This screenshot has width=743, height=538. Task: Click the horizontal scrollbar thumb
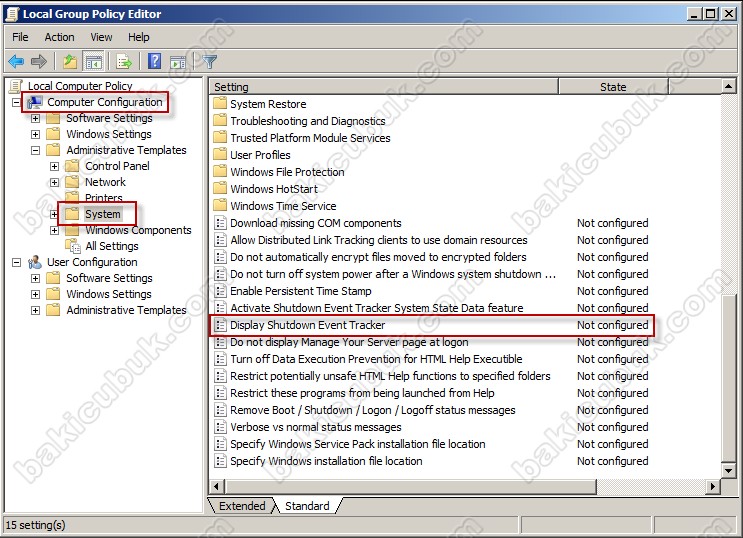pos(410,486)
